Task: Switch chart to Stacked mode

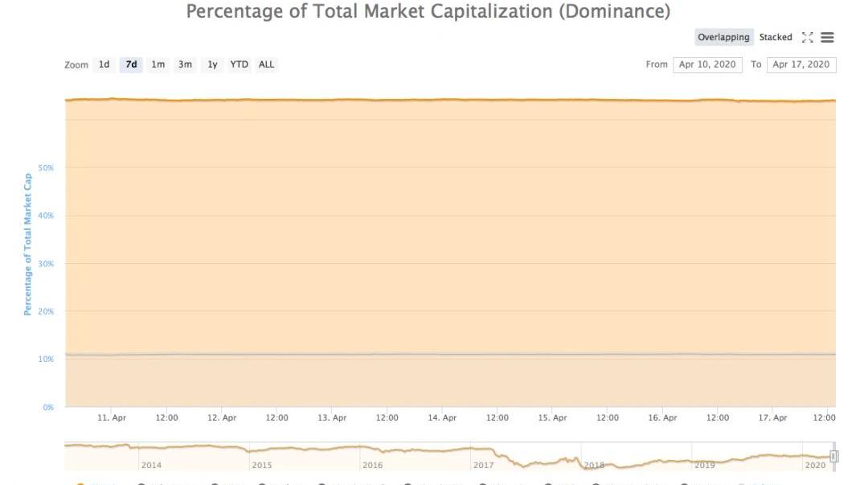Action: (x=776, y=38)
